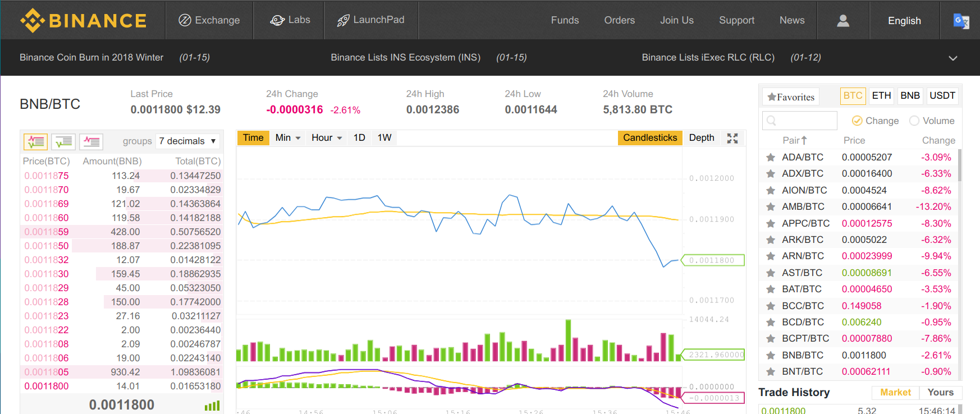Open the Join Us link
980x414 pixels.
676,20
